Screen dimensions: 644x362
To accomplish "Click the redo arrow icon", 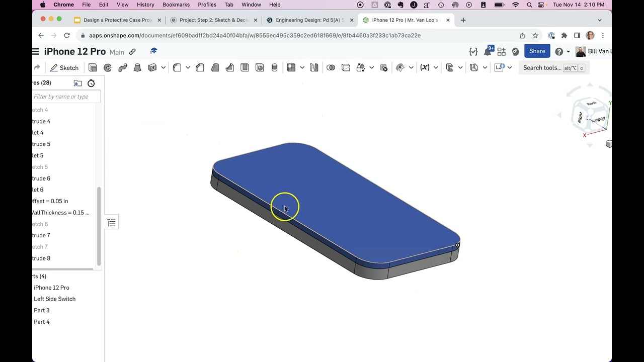I will 37,67.
